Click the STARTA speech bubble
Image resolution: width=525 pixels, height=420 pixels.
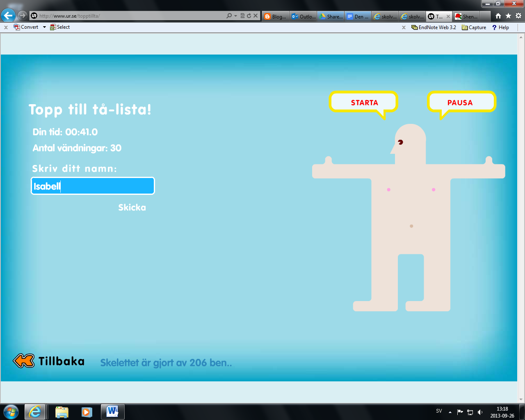click(x=364, y=103)
